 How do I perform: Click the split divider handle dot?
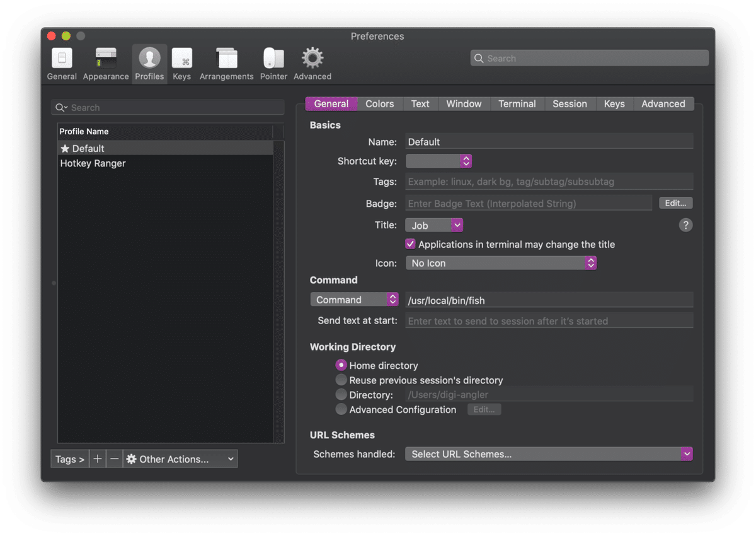pos(54,283)
